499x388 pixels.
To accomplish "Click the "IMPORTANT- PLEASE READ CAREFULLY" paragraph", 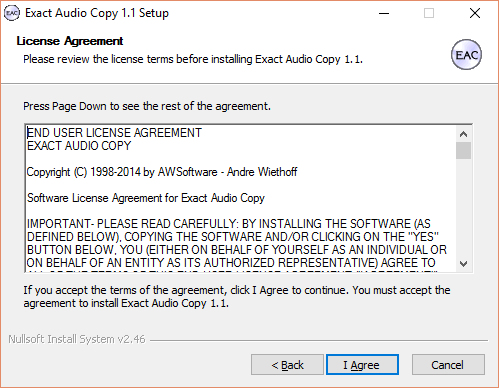I will tap(237, 243).
